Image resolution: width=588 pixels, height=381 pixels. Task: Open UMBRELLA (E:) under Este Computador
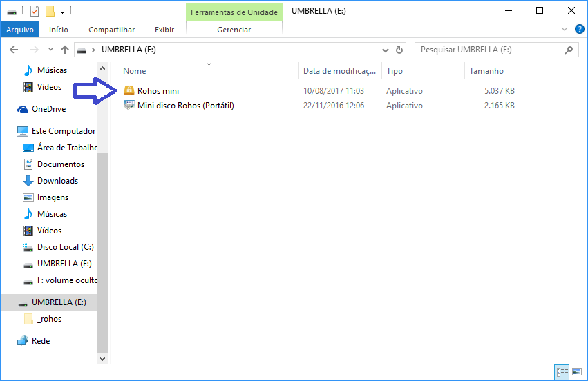pos(57,264)
